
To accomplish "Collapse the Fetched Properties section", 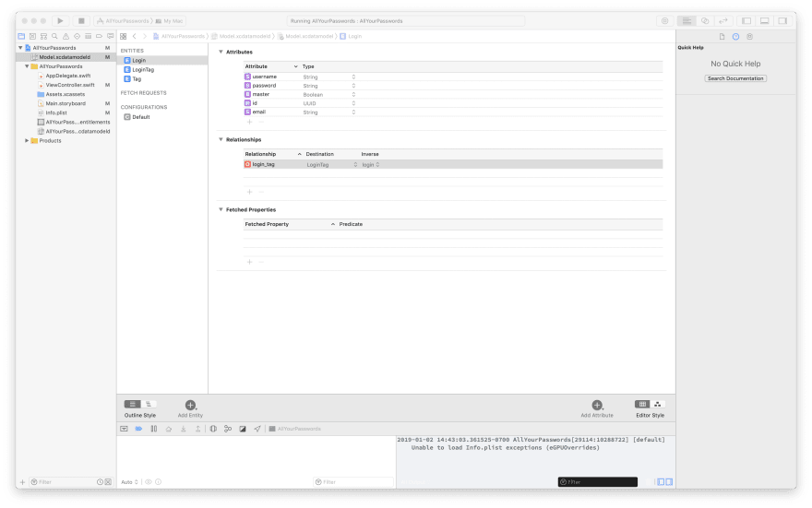I will [221, 209].
